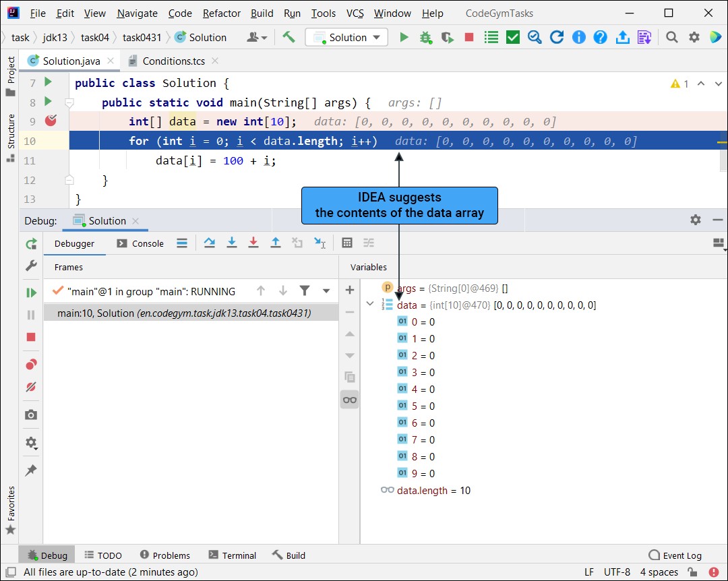This screenshot has height=581, width=728.
Task: Open Debug panel options gear icon
Action: 695,220
